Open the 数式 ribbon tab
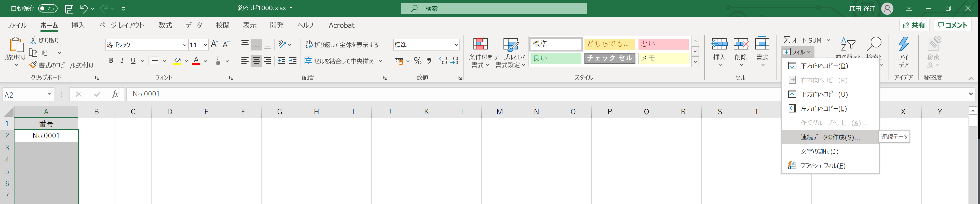Screen dimensions: 980x204 (x=165, y=25)
